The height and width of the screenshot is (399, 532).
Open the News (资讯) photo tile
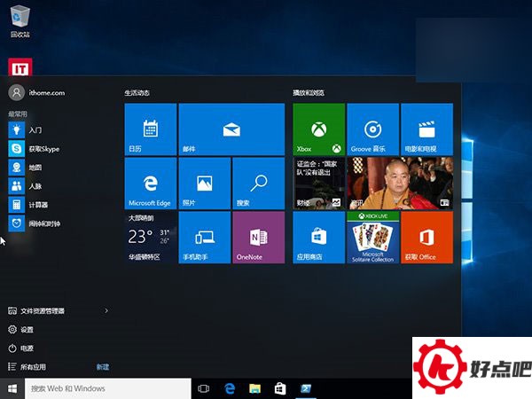click(x=400, y=184)
